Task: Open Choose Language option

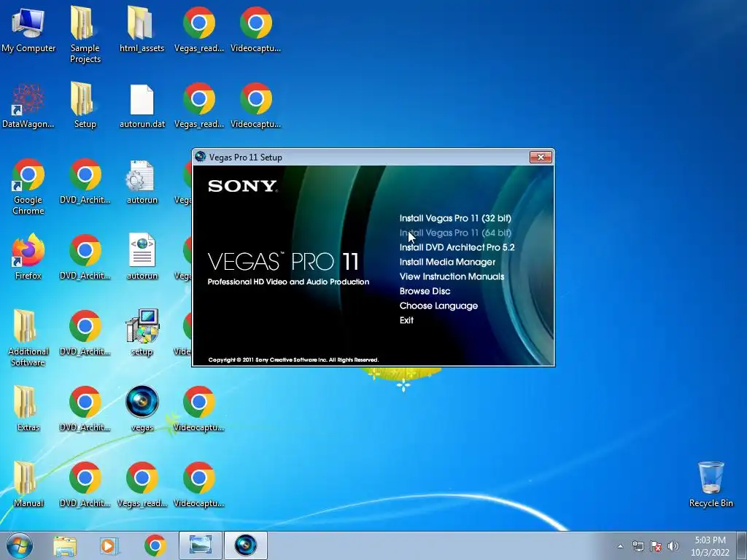Action: tap(438, 306)
